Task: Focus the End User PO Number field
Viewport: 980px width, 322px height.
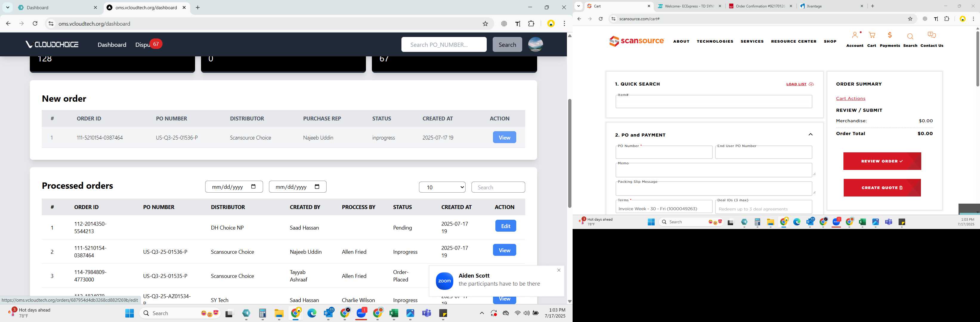Action: pos(763,152)
